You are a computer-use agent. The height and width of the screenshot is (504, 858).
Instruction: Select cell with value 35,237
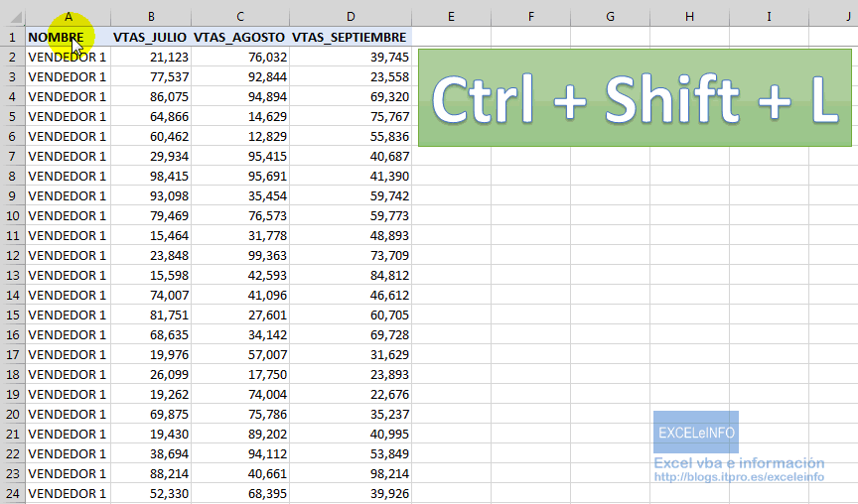pyautogui.click(x=351, y=415)
